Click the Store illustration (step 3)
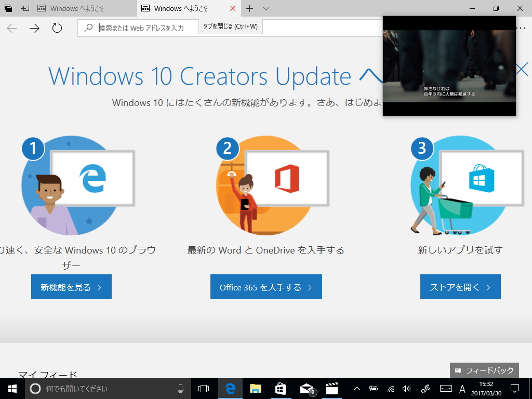 tap(468, 185)
